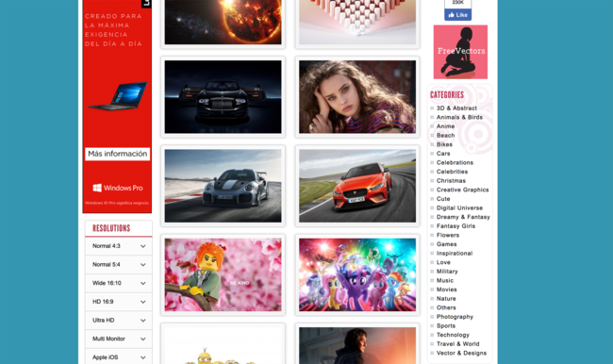613x364 pixels.
Task: Open the FreeVectors silhouette banner
Action: (460, 52)
